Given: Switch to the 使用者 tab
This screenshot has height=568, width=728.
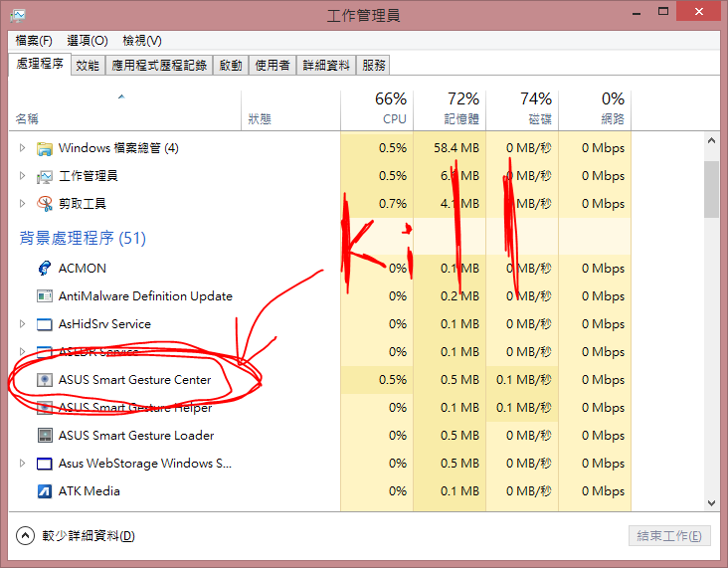Looking at the screenshot, I should click(273, 66).
